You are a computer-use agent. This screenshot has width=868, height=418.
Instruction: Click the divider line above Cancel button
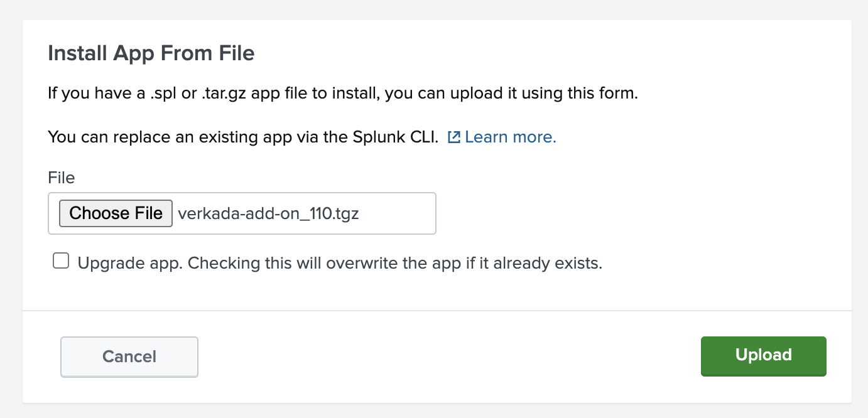click(437, 311)
